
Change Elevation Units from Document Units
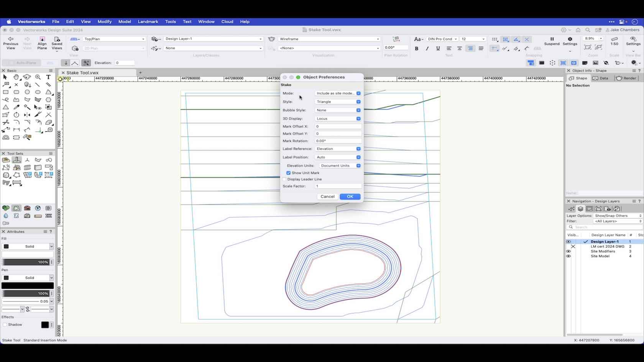coord(339,165)
